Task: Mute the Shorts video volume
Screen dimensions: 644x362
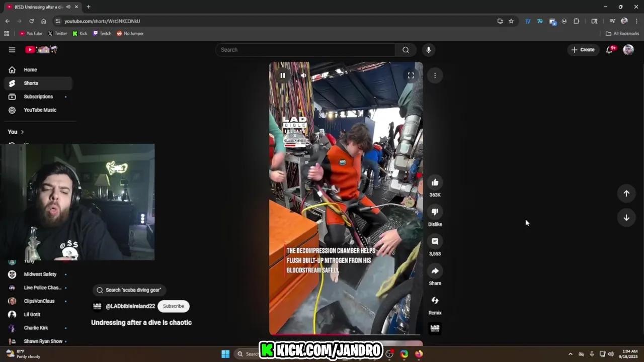Action: pyautogui.click(x=303, y=75)
